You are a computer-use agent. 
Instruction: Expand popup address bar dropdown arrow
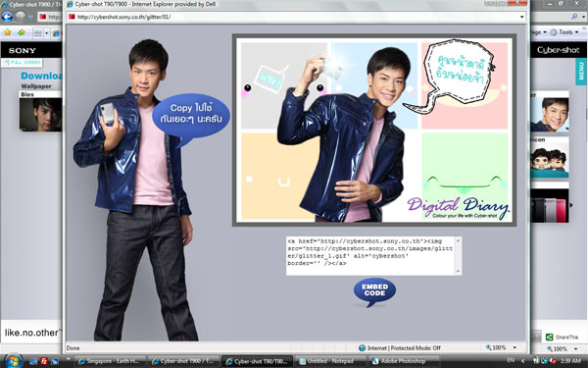521,17
